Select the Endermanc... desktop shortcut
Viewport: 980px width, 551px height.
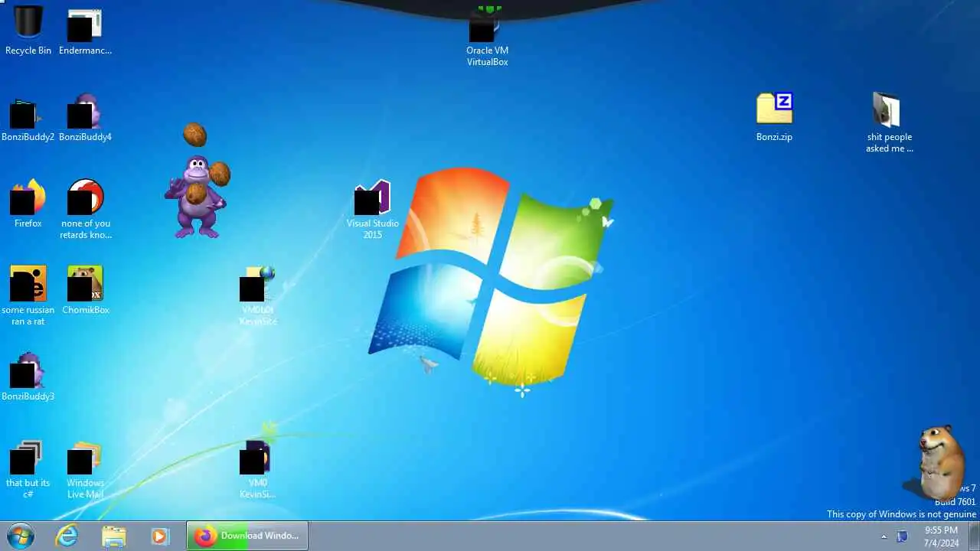point(85,31)
